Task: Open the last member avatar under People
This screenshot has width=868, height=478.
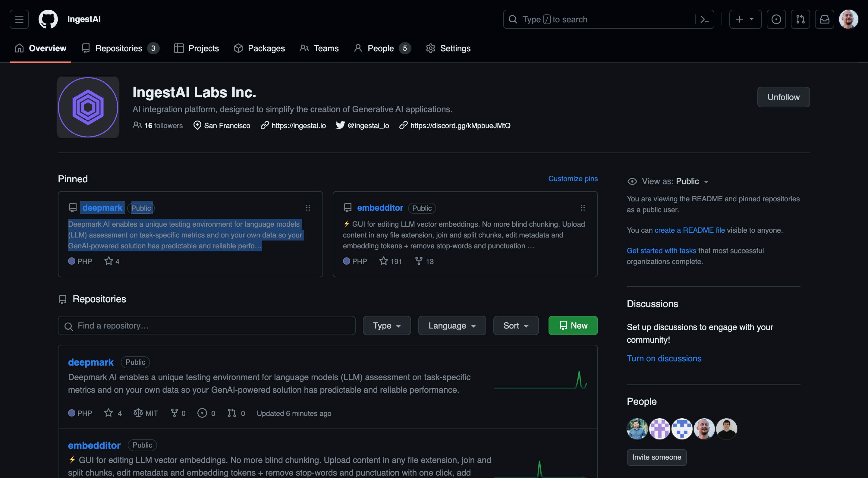Action: click(726, 429)
